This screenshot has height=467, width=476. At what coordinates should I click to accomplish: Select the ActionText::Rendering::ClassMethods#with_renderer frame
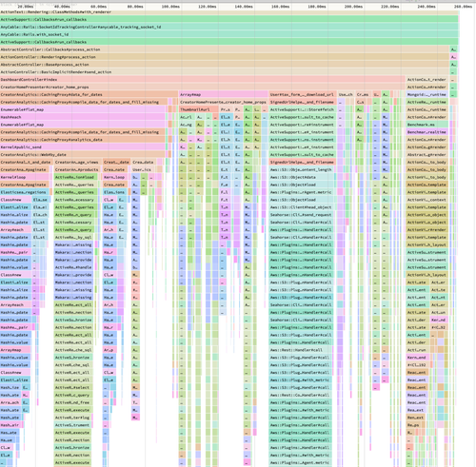(x=229, y=12)
